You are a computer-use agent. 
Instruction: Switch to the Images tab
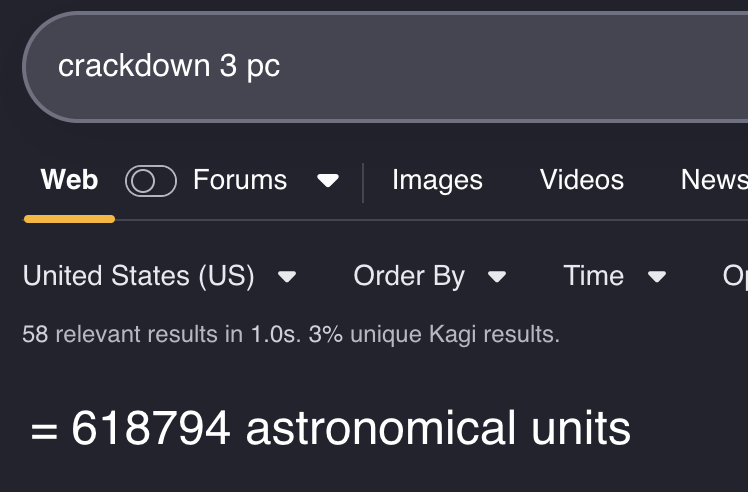point(437,180)
